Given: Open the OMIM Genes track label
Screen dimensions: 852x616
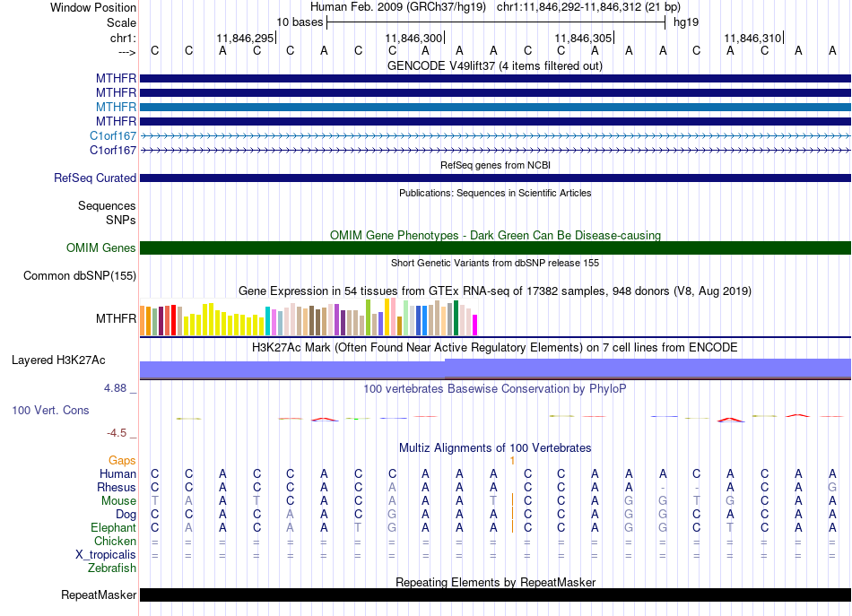Looking at the screenshot, I should (x=101, y=247).
